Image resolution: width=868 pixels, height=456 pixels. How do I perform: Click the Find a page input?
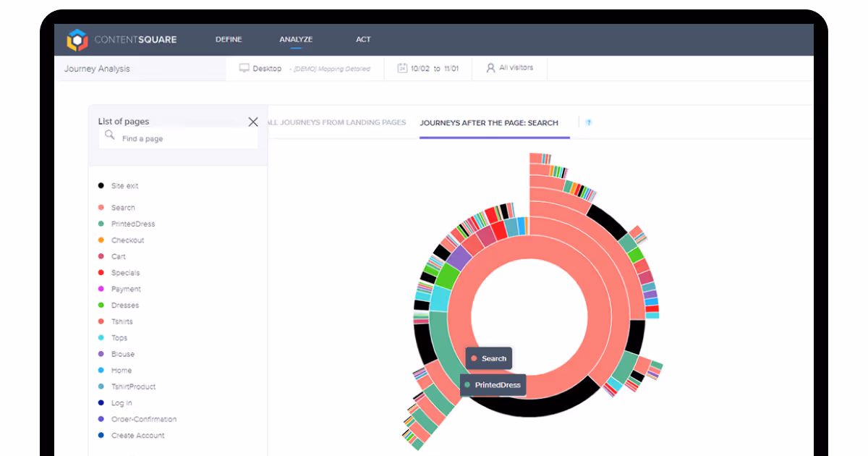[179, 138]
